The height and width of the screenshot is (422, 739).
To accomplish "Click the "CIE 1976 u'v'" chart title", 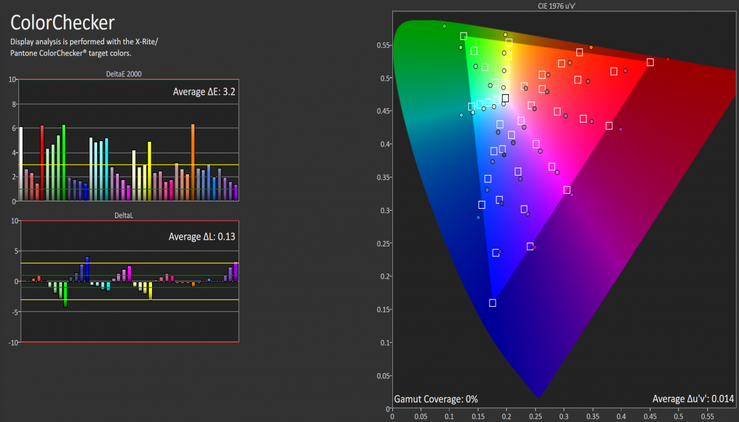I will point(556,6).
